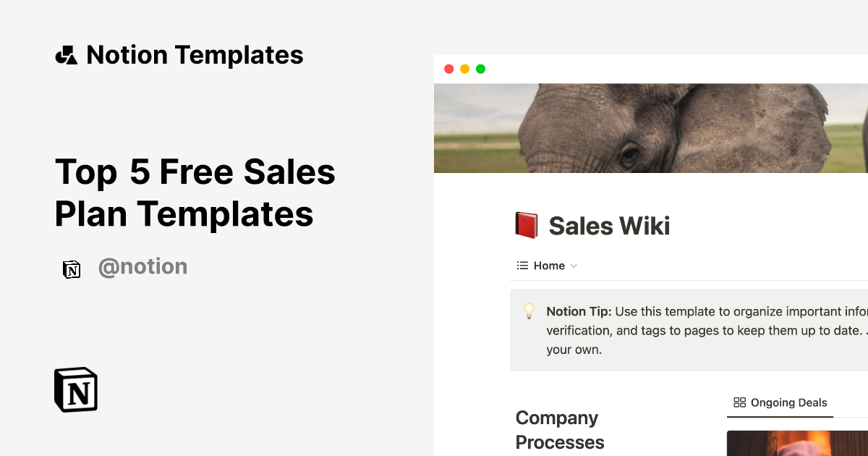Click the Company Processes heading
The height and width of the screenshot is (456, 868).
tap(560, 430)
